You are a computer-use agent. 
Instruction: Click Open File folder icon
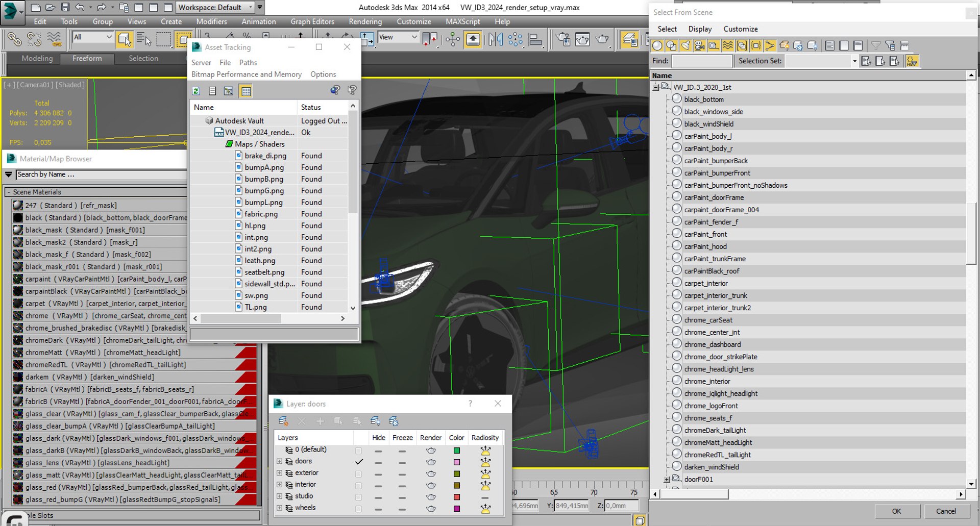50,7
